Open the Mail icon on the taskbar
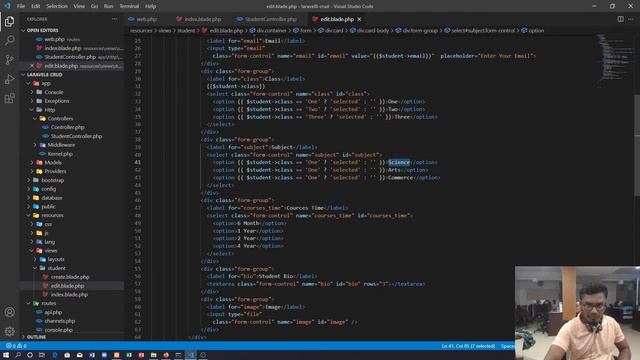640x360 pixels. click(80, 355)
